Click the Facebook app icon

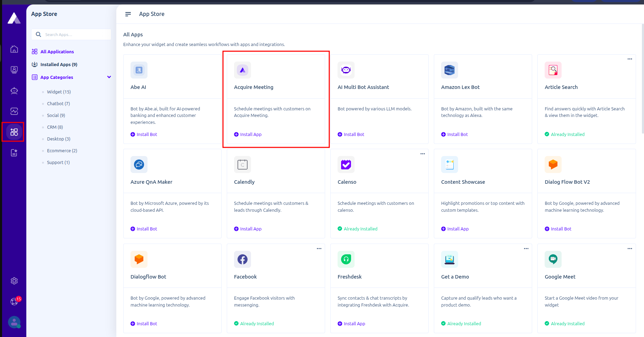pos(242,259)
